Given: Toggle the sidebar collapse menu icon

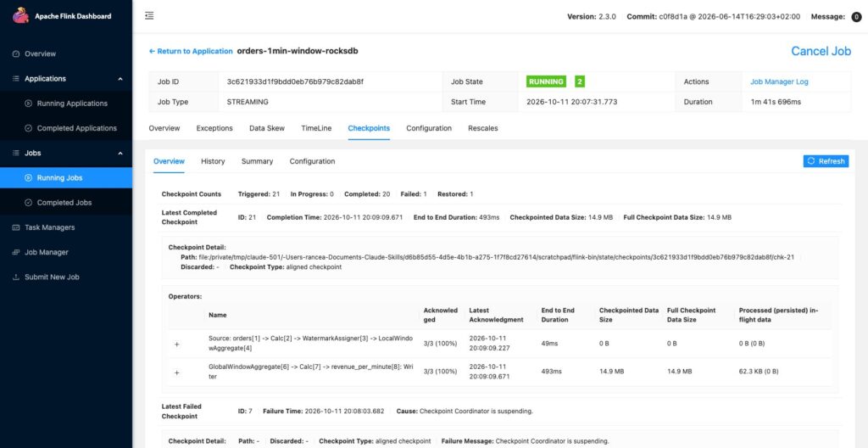Looking at the screenshot, I should [x=149, y=16].
